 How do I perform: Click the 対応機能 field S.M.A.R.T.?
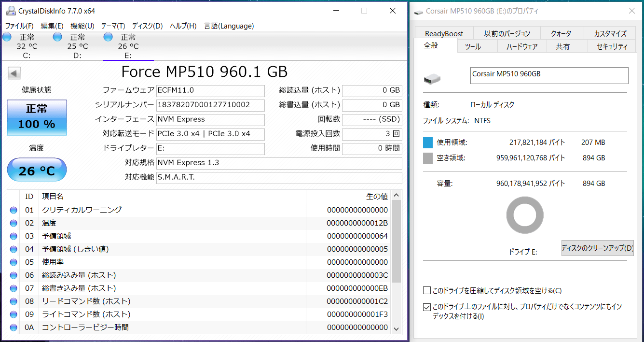279,177
